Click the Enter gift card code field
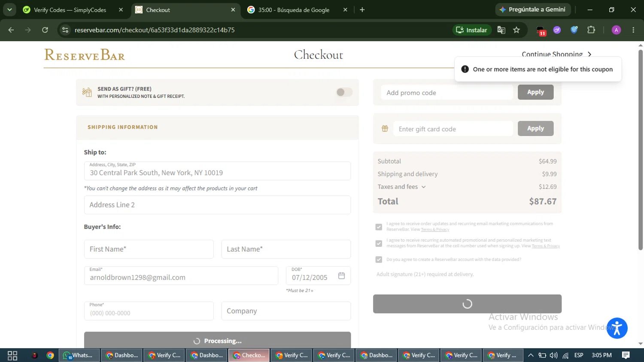The image size is (644, 362). 453,129
